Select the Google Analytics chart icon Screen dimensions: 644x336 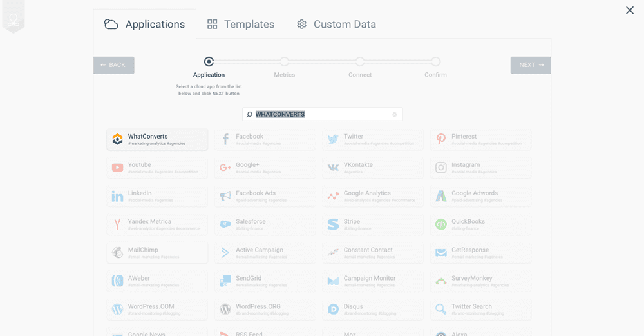point(333,196)
